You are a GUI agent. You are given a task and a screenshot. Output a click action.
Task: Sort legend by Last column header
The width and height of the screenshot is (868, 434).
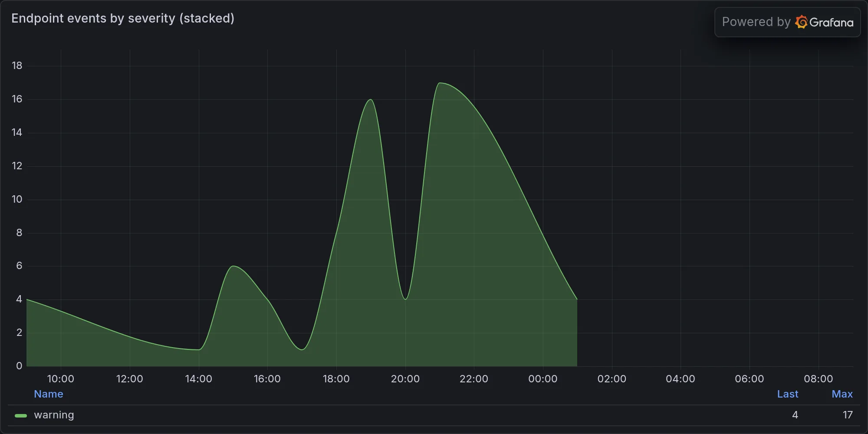click(x=787, y=394)
